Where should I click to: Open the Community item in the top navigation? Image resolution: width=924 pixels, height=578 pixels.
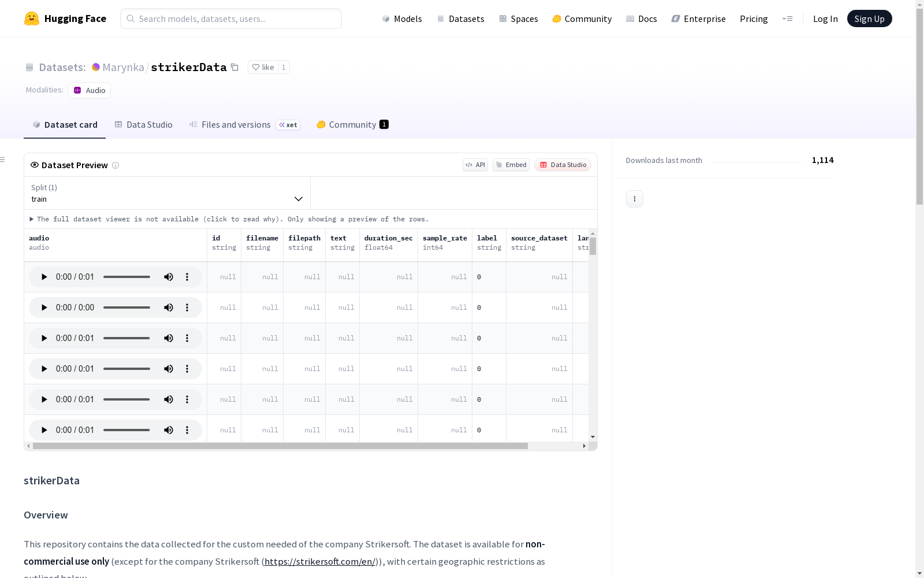[582, 18]
